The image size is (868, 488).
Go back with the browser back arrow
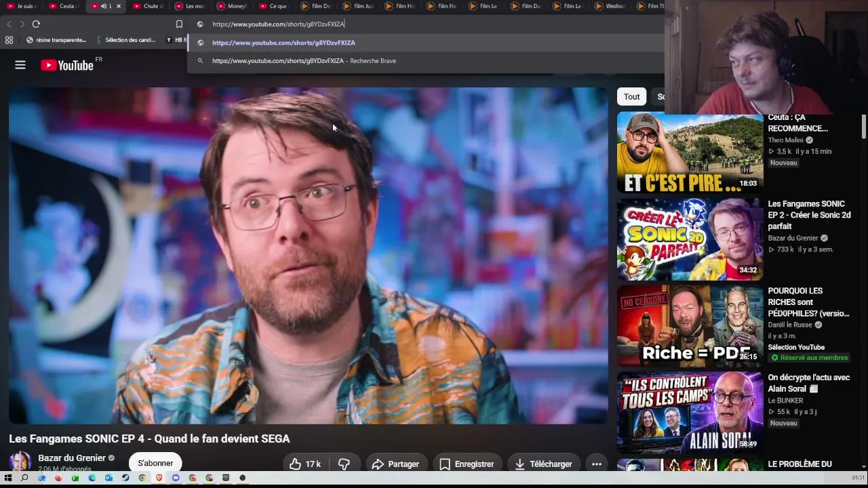coord(9,24)
